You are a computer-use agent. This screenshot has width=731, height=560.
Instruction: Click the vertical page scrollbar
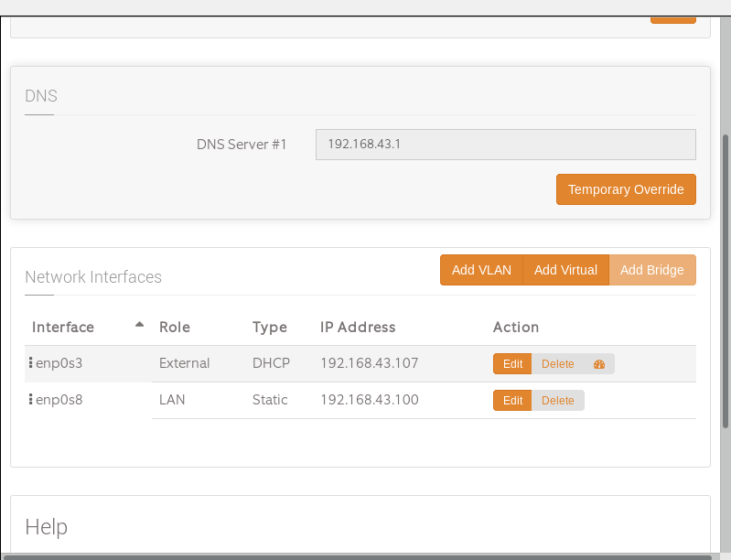725,282
